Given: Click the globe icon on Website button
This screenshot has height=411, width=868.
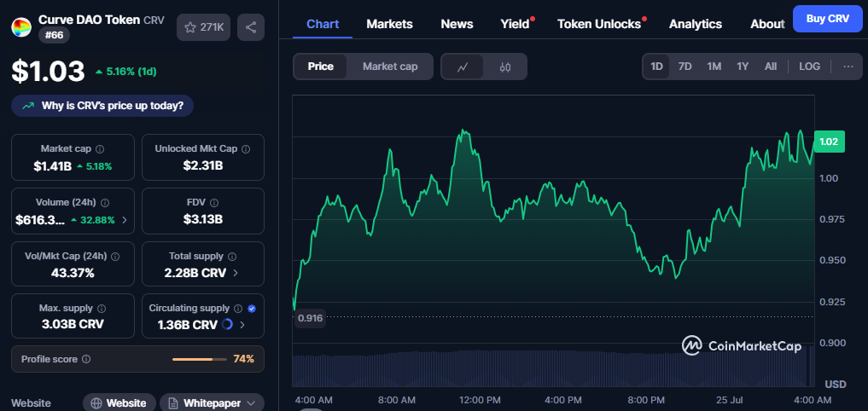Looking at the screenshot, I should pyautogui.click(x=96, y=403).
